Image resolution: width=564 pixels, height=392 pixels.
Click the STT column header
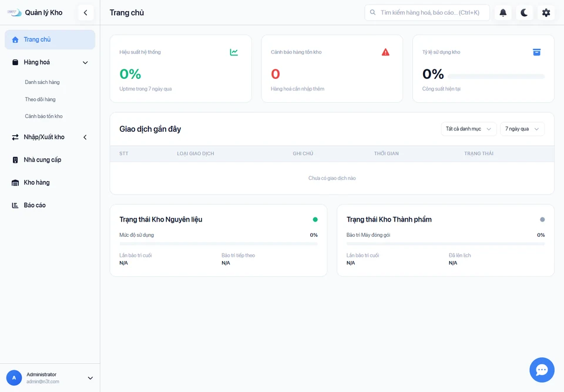(124, 153)
